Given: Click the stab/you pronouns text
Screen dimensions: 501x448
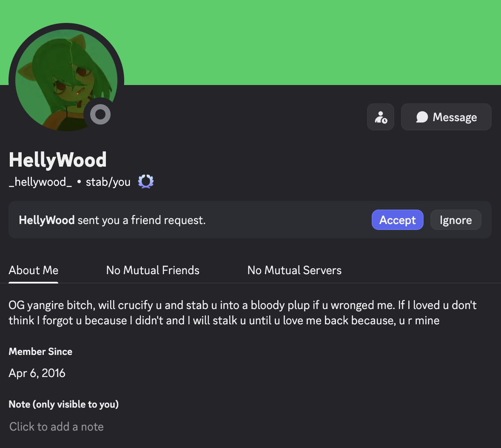Looking at the screenshot, I should pyautogui.click(x=108, y=181).
